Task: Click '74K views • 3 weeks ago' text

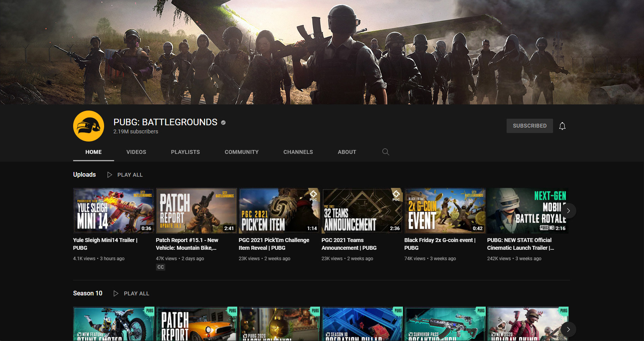Action: tap(430, 259)
